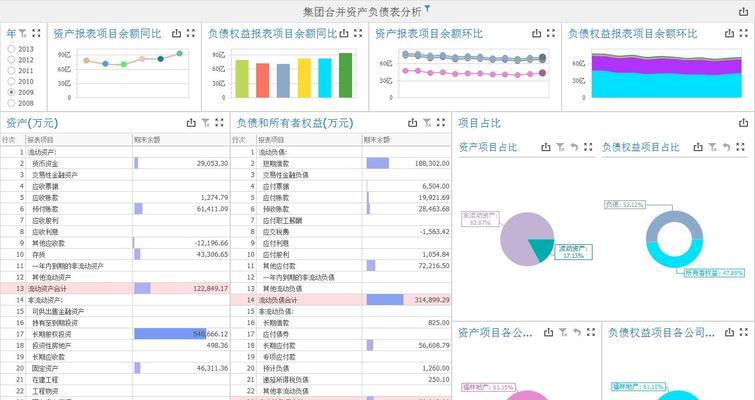Open the filter icon beside the dashboard title

point(427,8)
